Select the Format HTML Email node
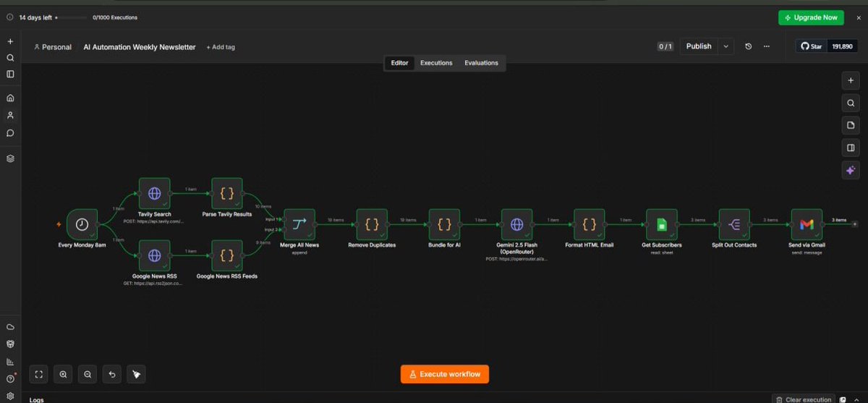Screen dimensions: 868x403 point(589,224)
